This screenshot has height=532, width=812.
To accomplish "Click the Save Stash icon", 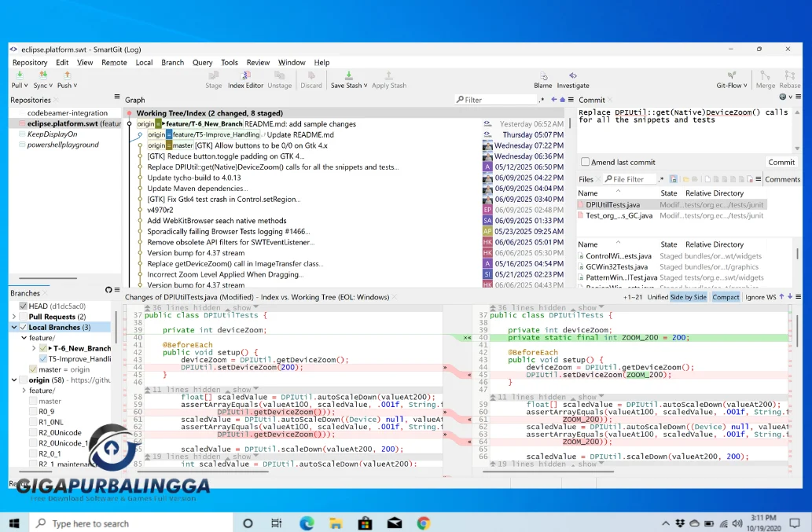I will pyautogui.click(x=348, y=75).
